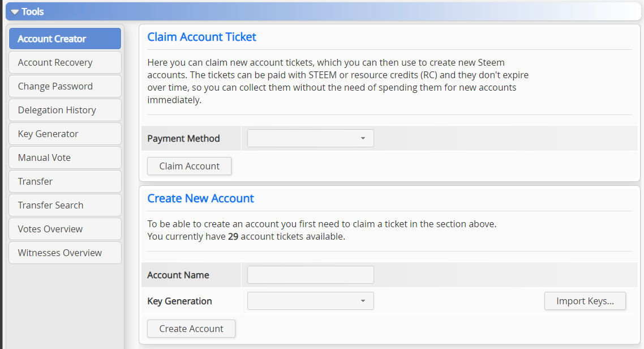Select Account Creator in sidebar
Screen dimensions: 644x349
[65, 39]
